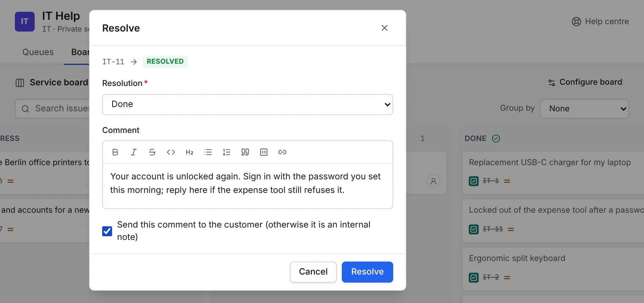Click the medium priority icon beside IT-11
644x303 pixels.
(511, 229)
